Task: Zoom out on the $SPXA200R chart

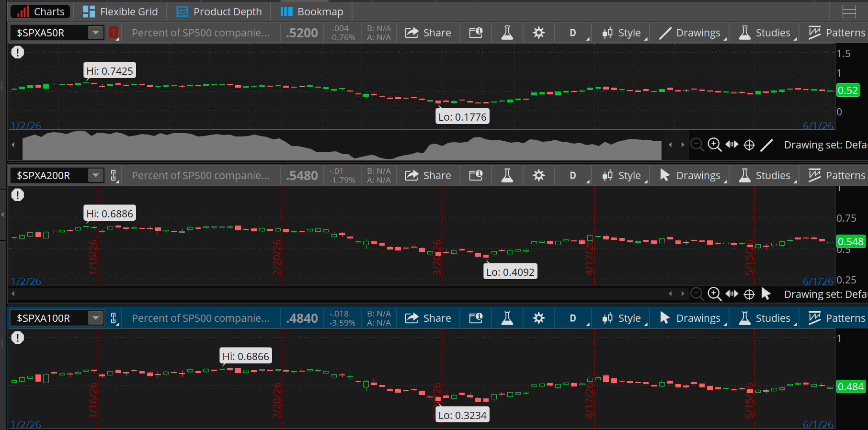Action: click(697, 294)
